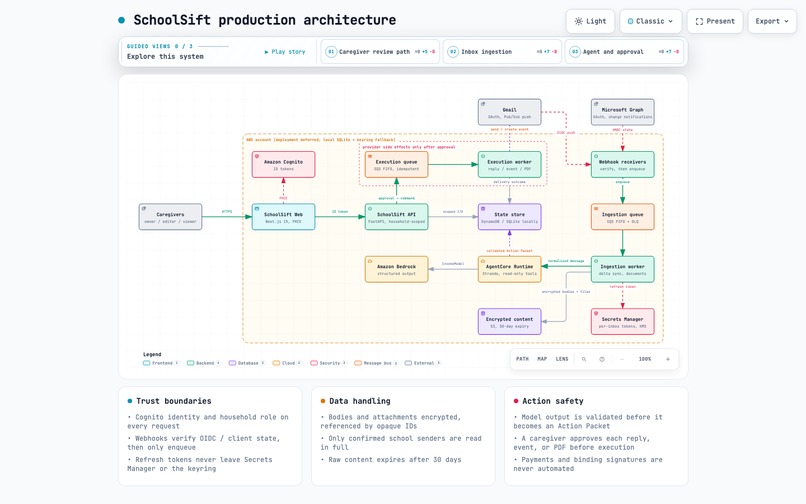Select guided view 03 Agent and approval
Image resolution: width=806 pixels, height=504 pixels.
pyautogui.click(x=624, y=51)
